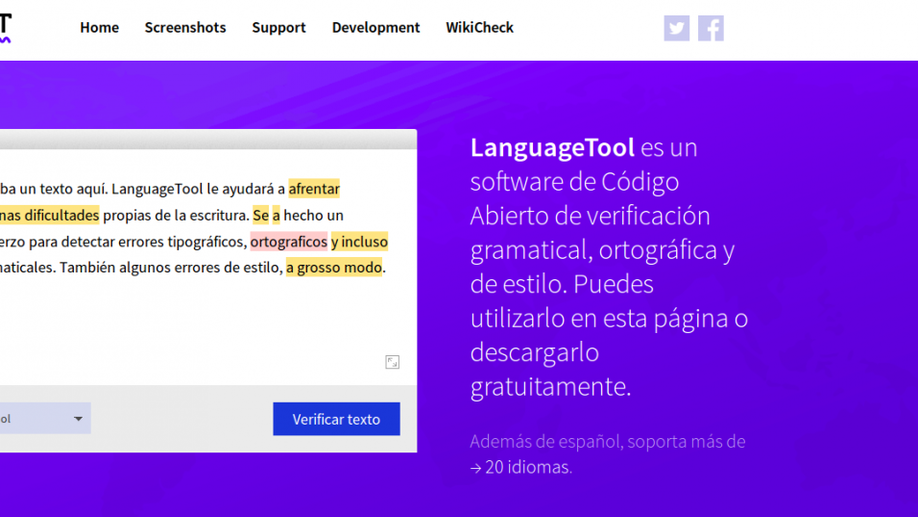Click the highlighted word Se
The height and width of the screenshot is (517, 918).
point(261,215)
